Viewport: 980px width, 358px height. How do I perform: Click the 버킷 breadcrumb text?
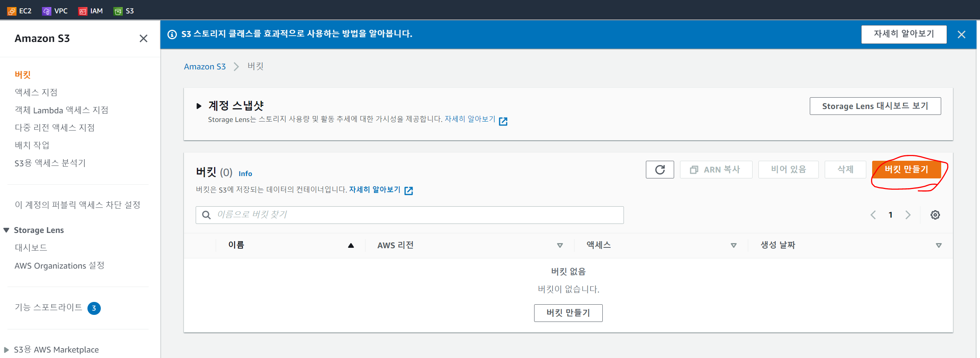click(x=256, y=66)
